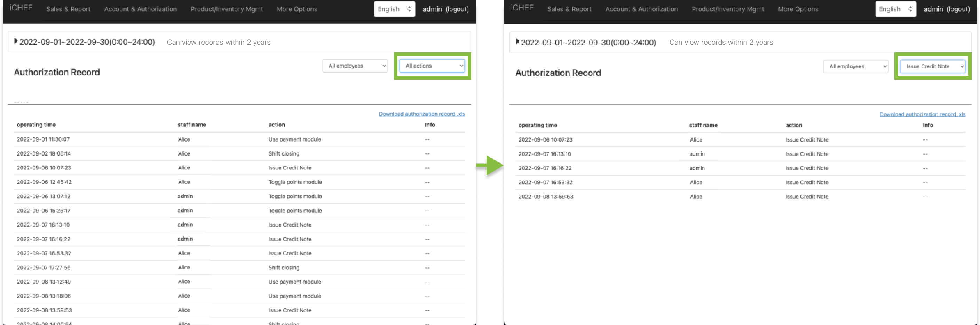Viewport: 980px width, 325px height.
Task: Open 'All employees' dropdown in the right screenshot
Action: (x=856, y=66)
